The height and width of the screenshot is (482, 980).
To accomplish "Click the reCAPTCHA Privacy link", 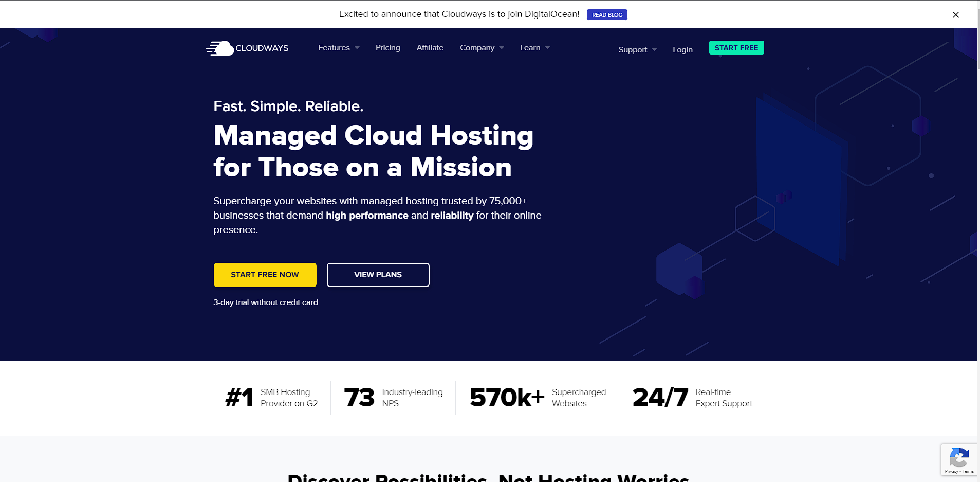I will 951,471.
